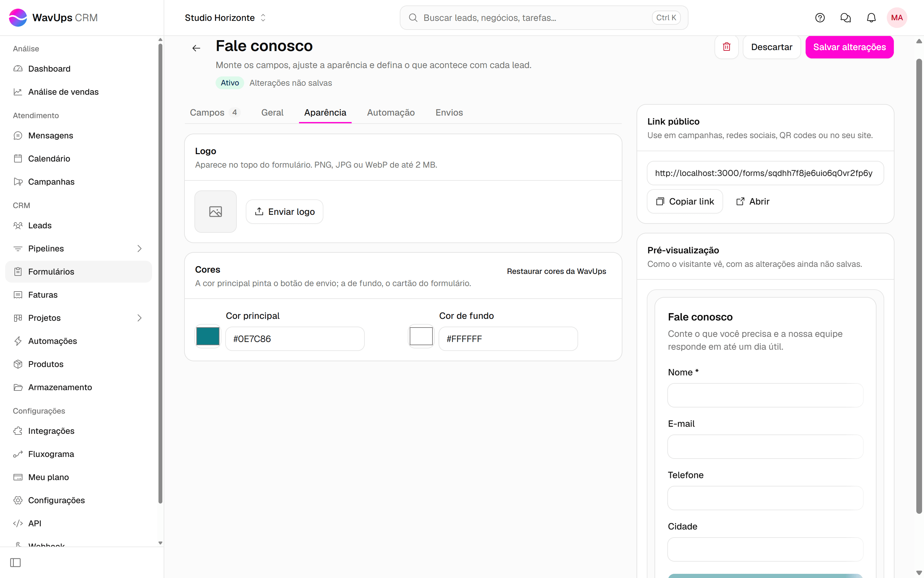
Task: Click the red trash delete form icon
Action: pos(727,47)
